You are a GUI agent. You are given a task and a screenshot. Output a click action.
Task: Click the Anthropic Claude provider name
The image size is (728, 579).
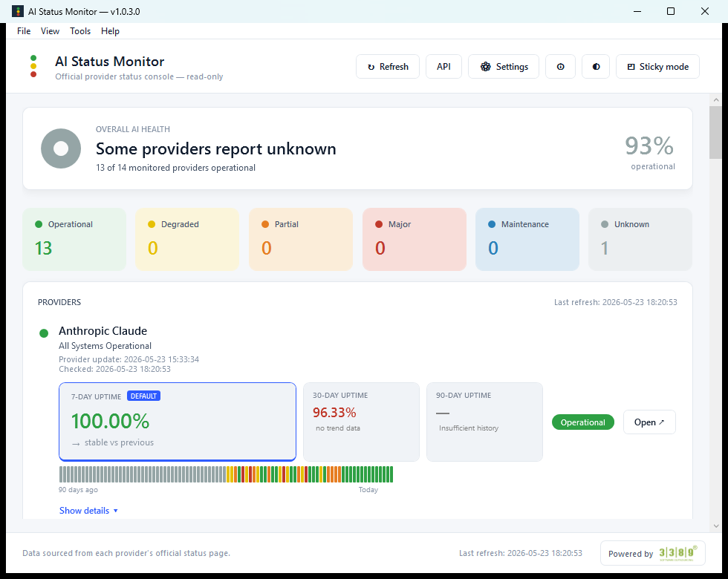103,331
